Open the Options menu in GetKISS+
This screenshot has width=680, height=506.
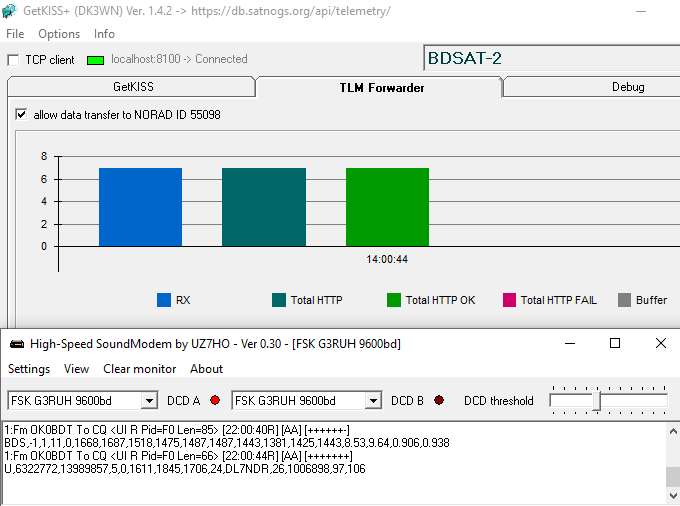(59, 34)
